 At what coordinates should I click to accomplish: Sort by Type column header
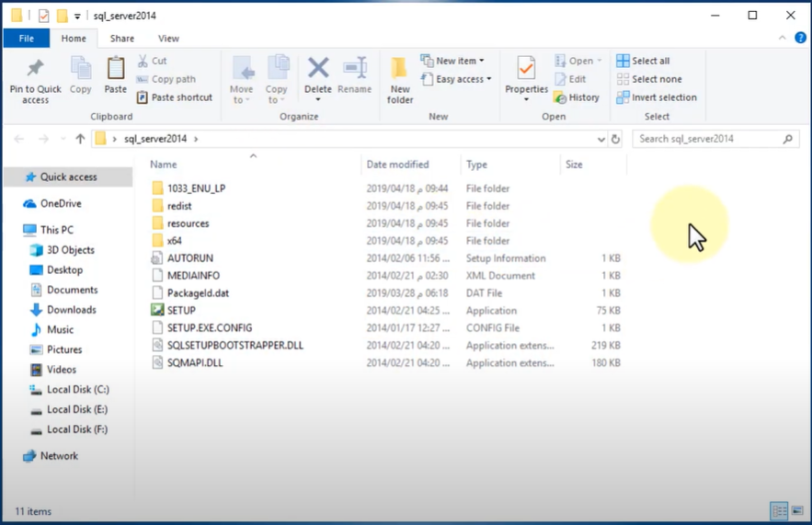[476, 165]
